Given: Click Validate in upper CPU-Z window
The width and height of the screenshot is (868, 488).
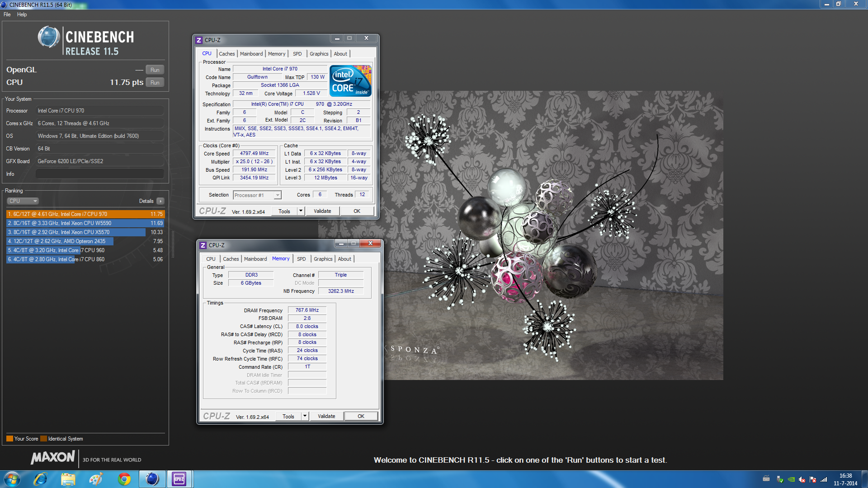Looking at the screenshot, I should [322, 211].
